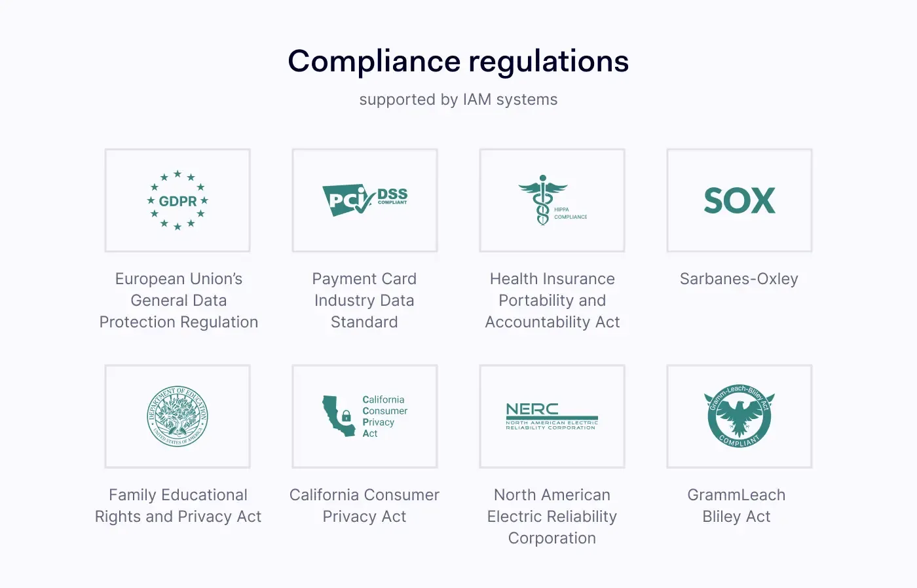Click the California map lock icon
This screenshot has width=917, height=588.
[338, 416]
